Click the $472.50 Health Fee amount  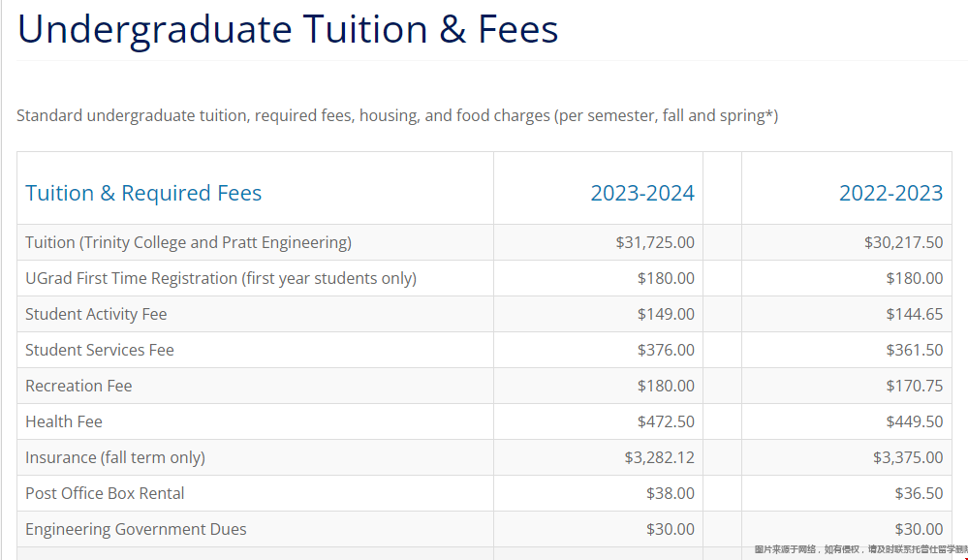tap(666, 421)
